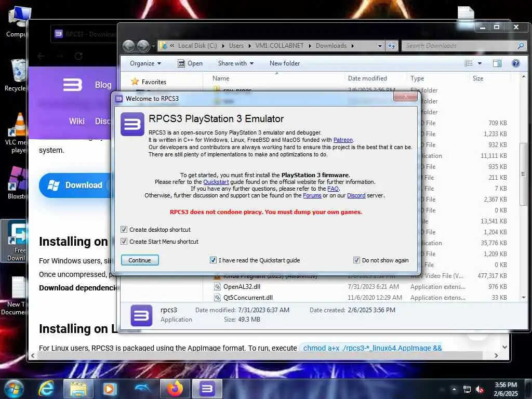The width and height of the screenshot is (532, 399).
Task: Uncheck Create Start Menu shortcut
Action: pyautogui.click(x=124, y=241)
